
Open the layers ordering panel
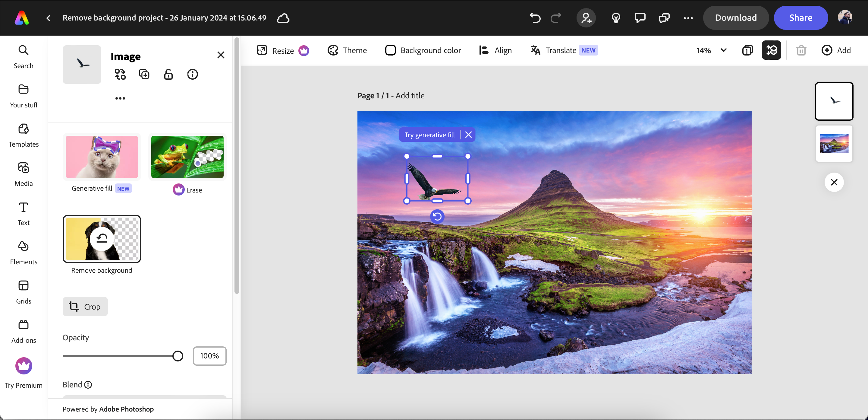click(771, 50)
